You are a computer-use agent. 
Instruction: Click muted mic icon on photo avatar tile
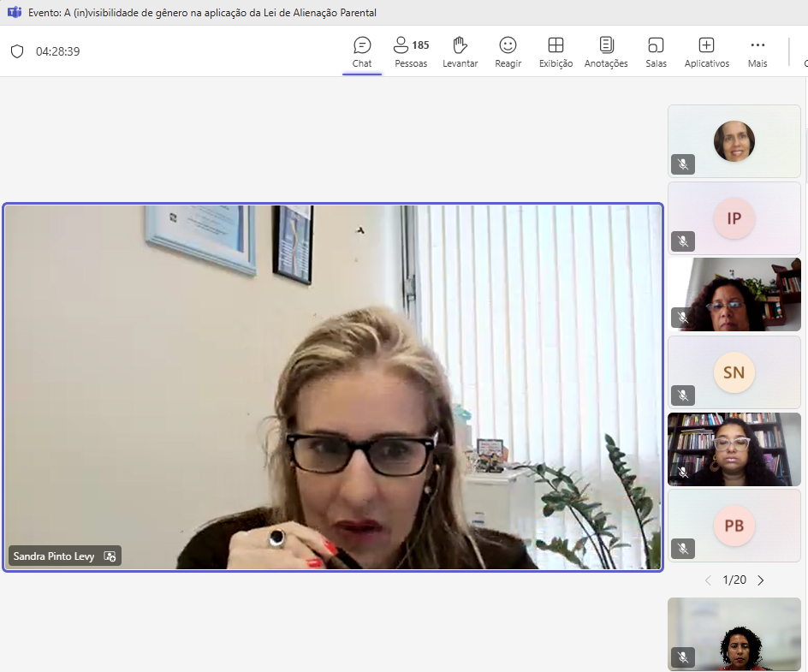point(683,164)
